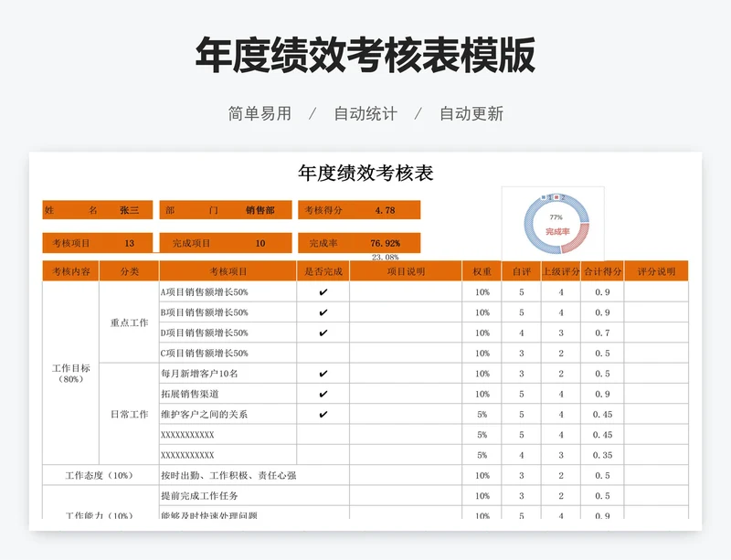Image resolution: width=731 pixels, height=560 pixels.
Task: Select the name cell containing 张三
Action: [x=129, y=210]
